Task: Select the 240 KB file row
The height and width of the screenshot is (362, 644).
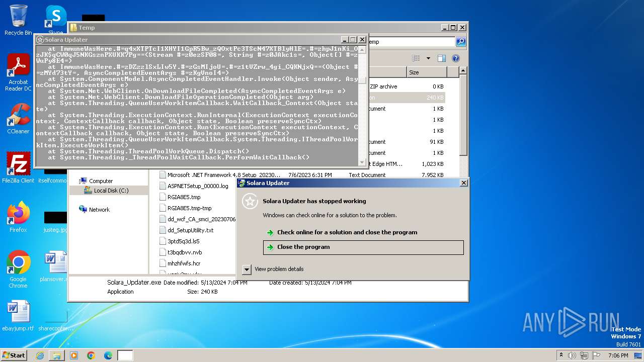Action: (x=407, y=98)
